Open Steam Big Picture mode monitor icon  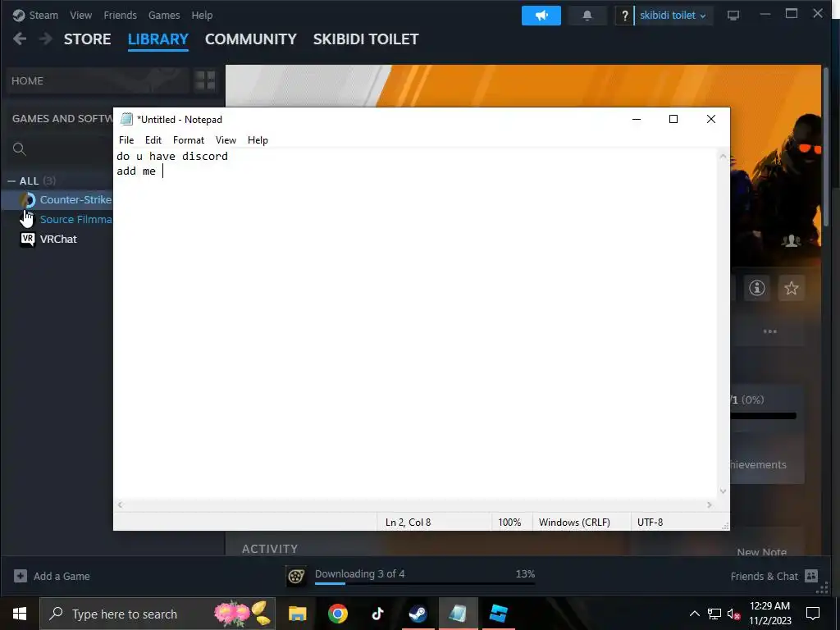tap(733, 16)
